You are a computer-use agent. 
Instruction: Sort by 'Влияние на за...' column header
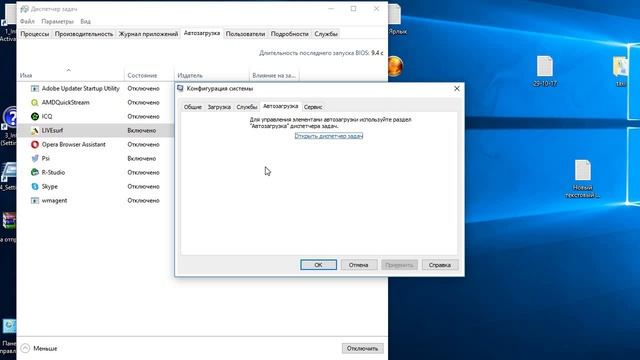tap(274, 76)
